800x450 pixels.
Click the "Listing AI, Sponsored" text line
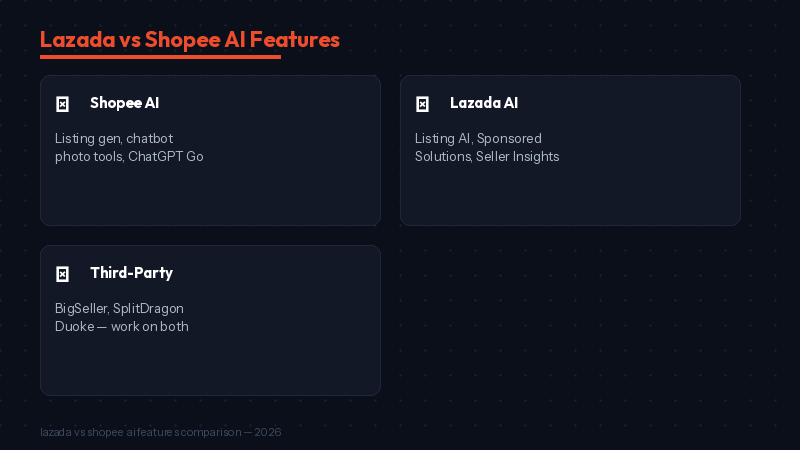[478, 138]
